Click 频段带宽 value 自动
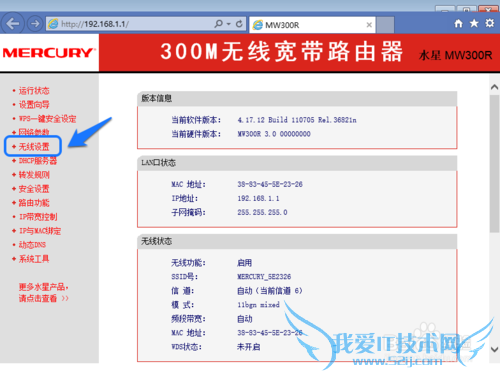Viewport: 500px width, 376px height. click(245, 319)
